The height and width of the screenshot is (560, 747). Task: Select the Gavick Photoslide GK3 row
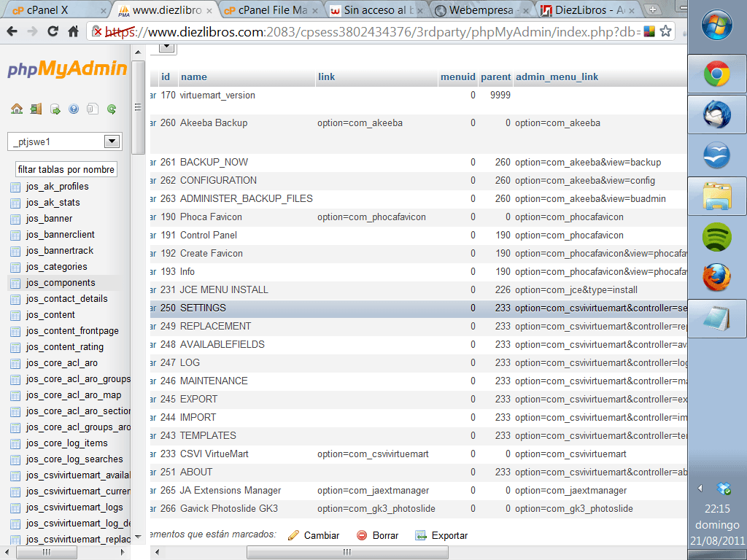click(418, 508)
